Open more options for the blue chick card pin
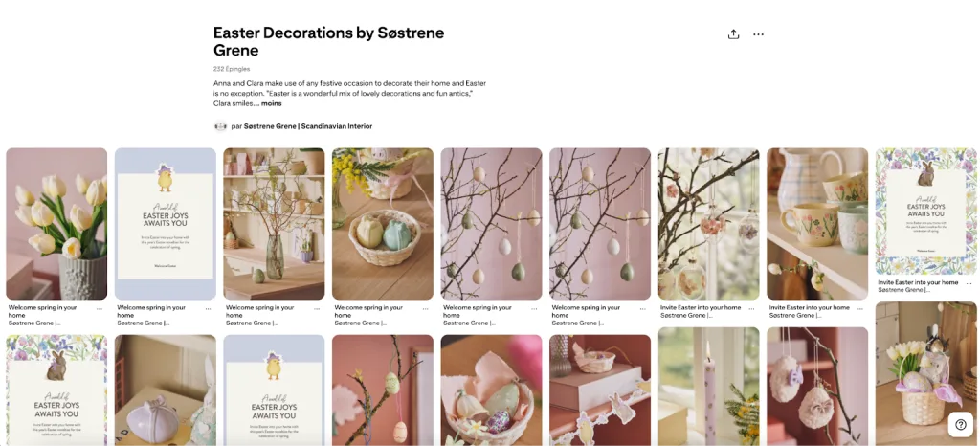The height and width of the screenshot is (446, 980). click(208, 308)
